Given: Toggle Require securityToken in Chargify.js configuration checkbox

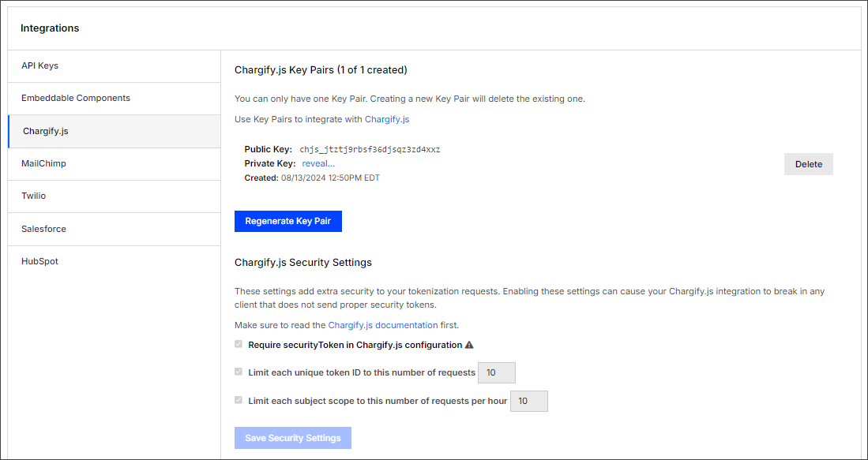Looking at the screenshot, I should click(x=239, y=345).
